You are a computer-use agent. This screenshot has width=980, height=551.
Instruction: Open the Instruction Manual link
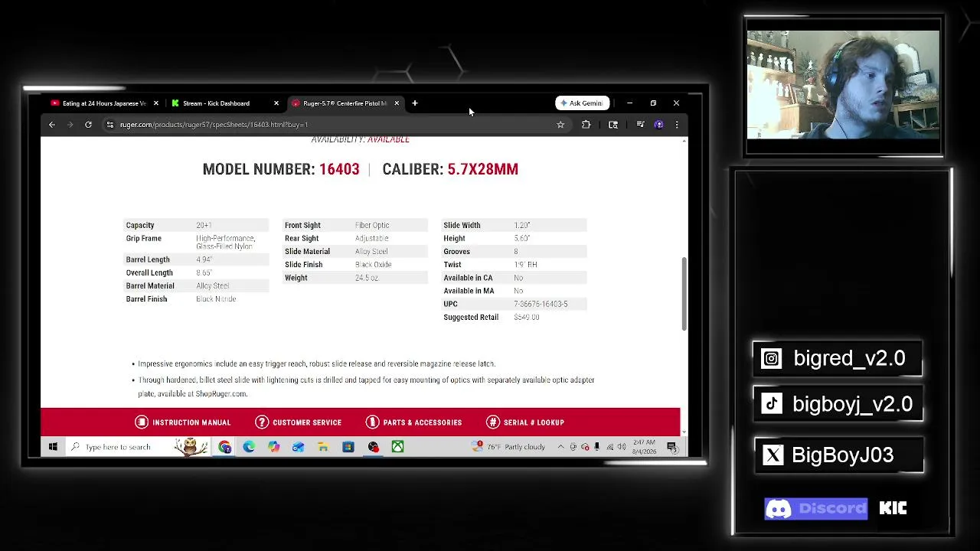click(x=183, y=422)
